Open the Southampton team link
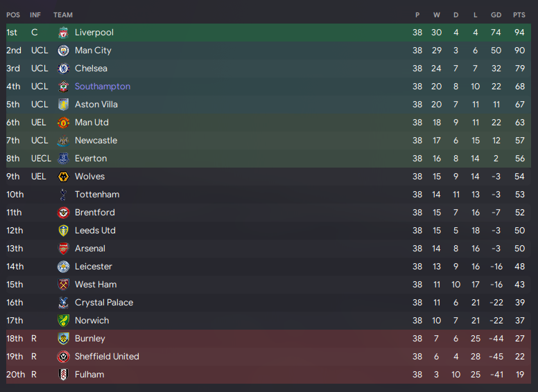 click(x=103, y=87)
